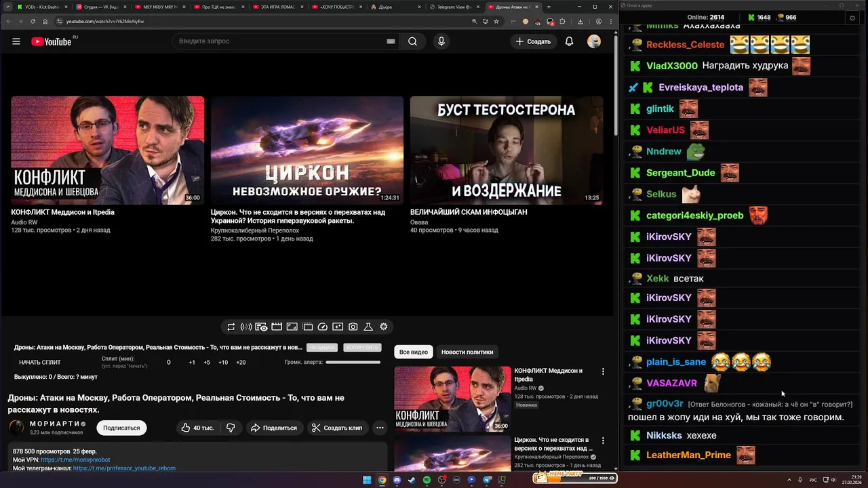Add +10 minutes to split
This screenshot has height=488, width=868.
pos(223,363)
